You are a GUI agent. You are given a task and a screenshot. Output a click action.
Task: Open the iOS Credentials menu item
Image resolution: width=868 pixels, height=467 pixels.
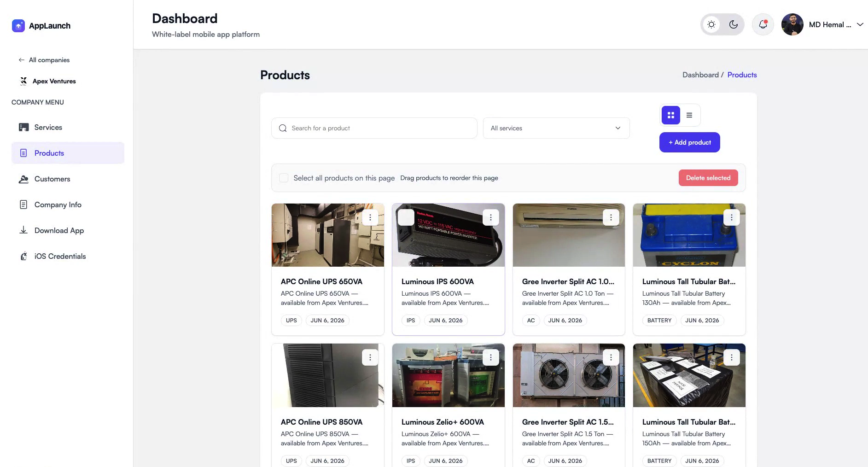pos(68,256)
